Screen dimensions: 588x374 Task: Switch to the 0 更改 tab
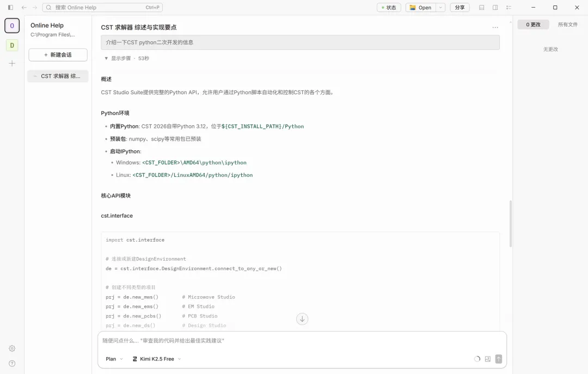(533, 24)
